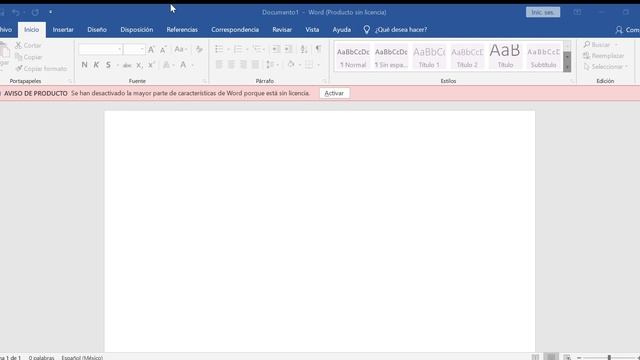Toggle strikethrough abc formatting
Screen dimensions: 640x360
pos(127,65)
